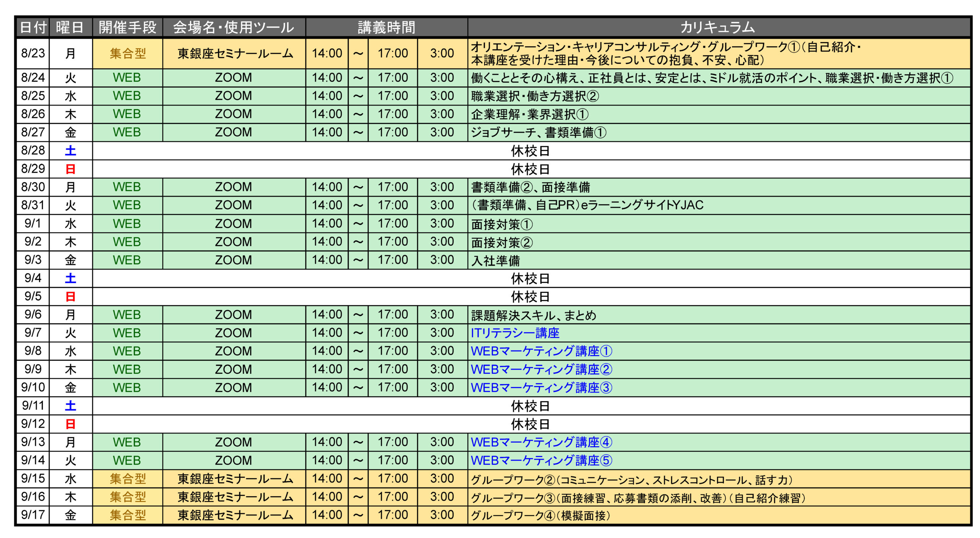Viewport: 980px width, 538px height.
Task: Click the グループワーク③ curriculum cell
Action: coord(718,497)
